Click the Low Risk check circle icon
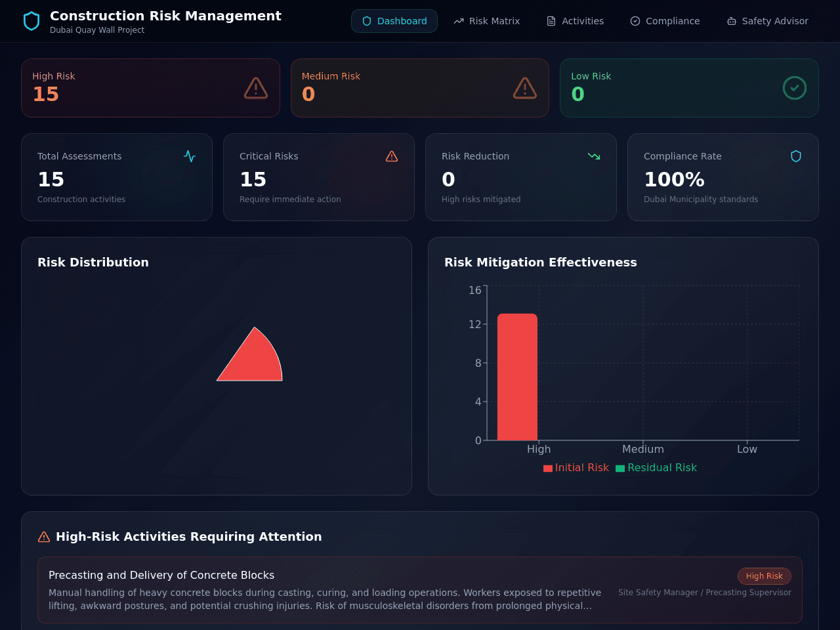Image resolution: width=840 pixels, height=630 pixels. pyautogui.click(x=795, y=88)
